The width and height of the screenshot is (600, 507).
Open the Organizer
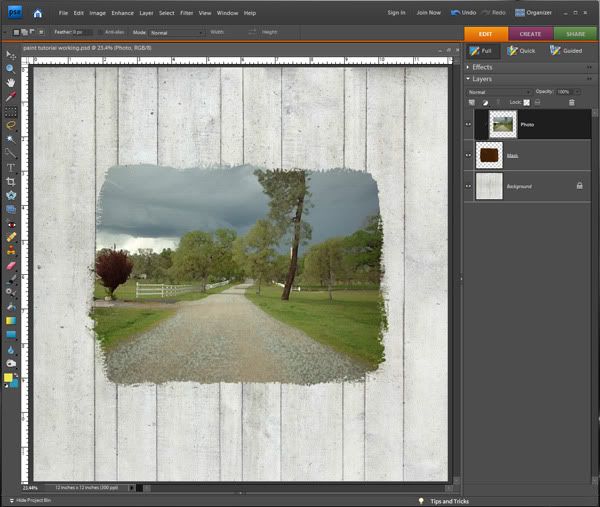coord(533,13)
